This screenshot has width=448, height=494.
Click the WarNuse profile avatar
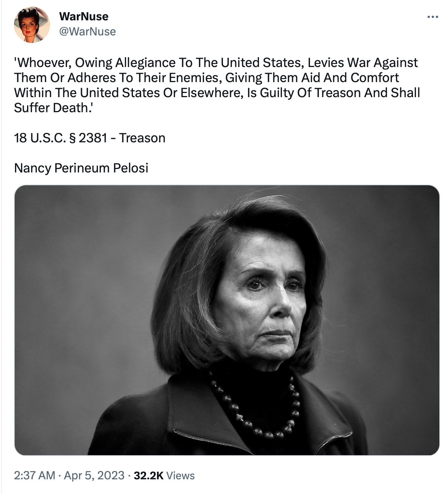(x=32, y=24)
